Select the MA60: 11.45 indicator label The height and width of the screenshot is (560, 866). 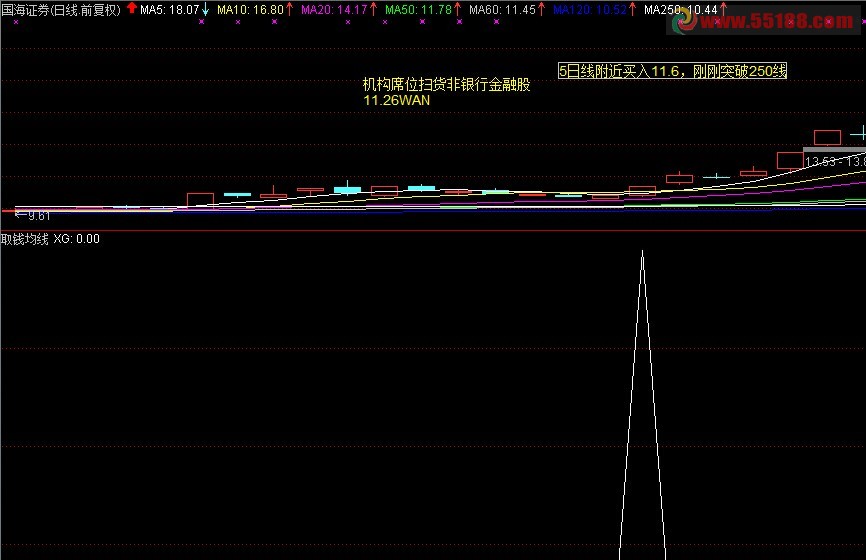[502, 10]
